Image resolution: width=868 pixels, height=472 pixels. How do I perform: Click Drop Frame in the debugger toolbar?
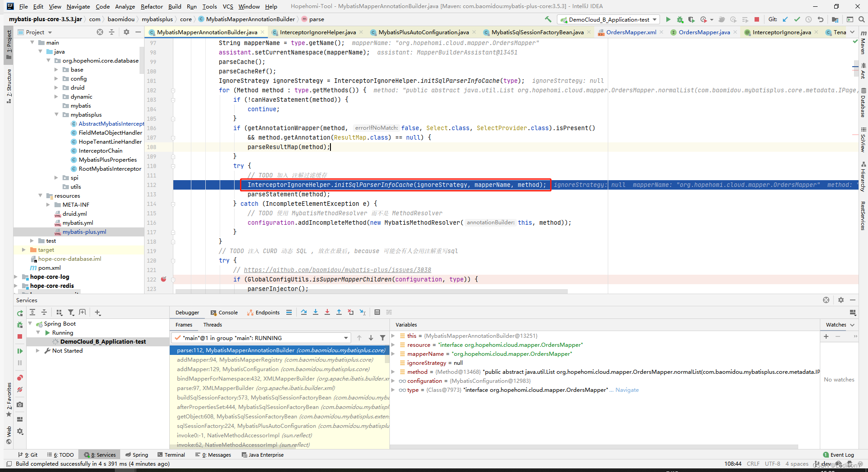point(351,312)
